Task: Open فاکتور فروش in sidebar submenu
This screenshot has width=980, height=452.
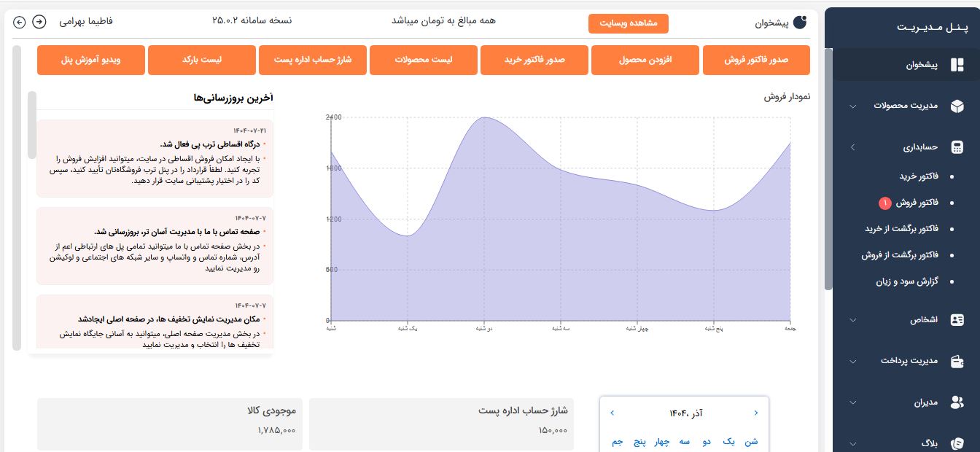Action: (917, 203)
